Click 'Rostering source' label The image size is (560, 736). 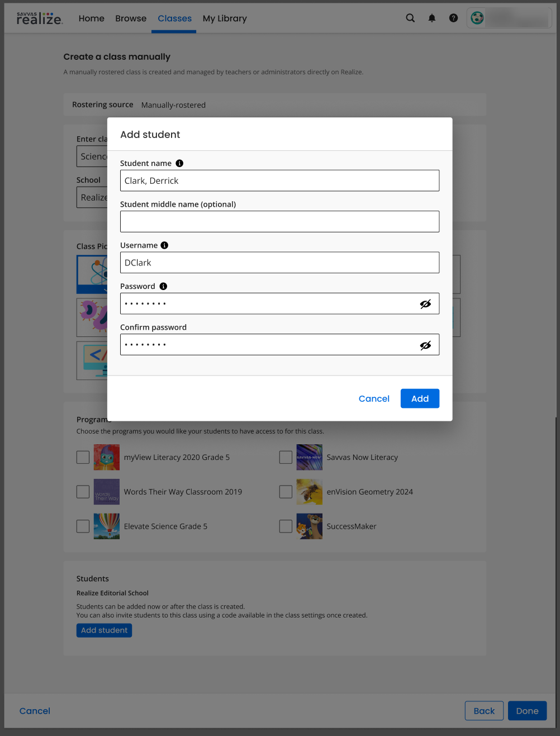(103, 105)
